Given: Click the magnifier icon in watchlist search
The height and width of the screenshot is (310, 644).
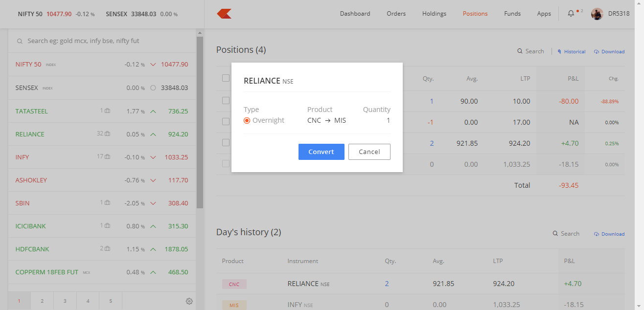Looking at the screenshot, I should click(x=20, y=42).
